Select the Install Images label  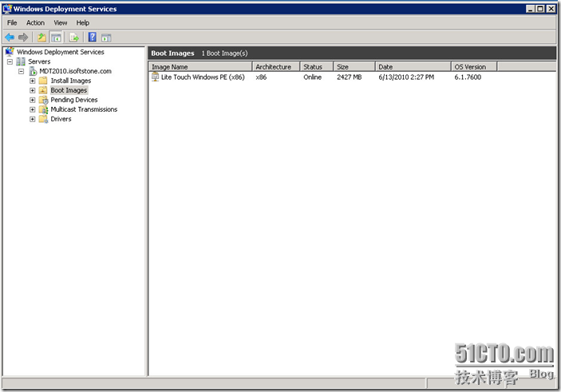click(x=71, y=81)
